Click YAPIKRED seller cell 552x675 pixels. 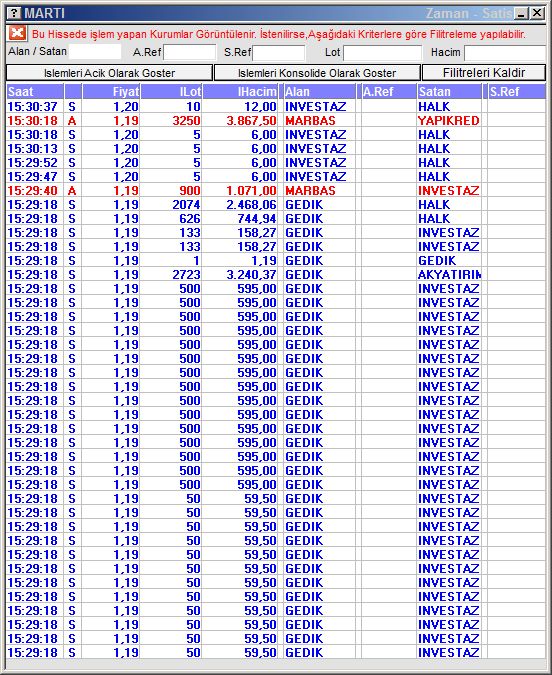(449, 121)
